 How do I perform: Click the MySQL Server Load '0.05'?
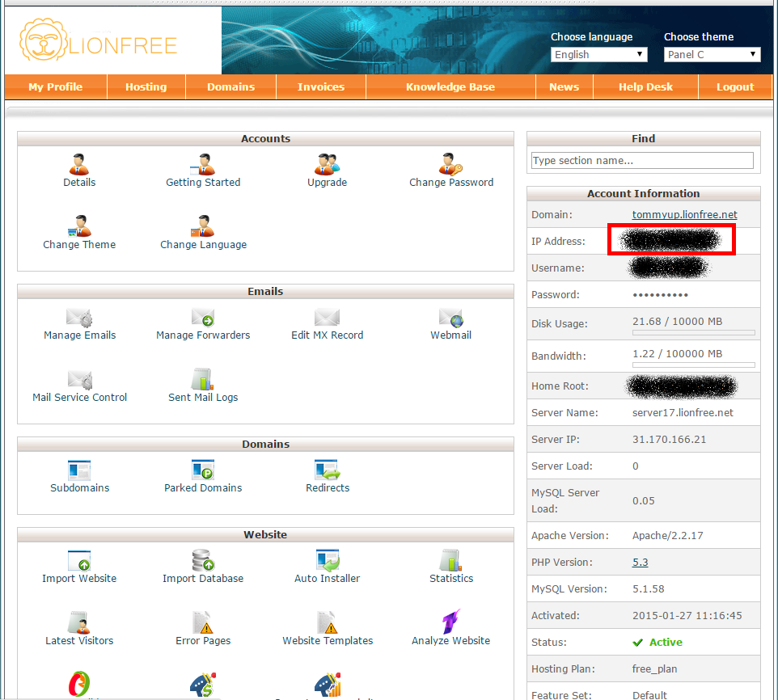pyautogui.click(x=644, y=500)
